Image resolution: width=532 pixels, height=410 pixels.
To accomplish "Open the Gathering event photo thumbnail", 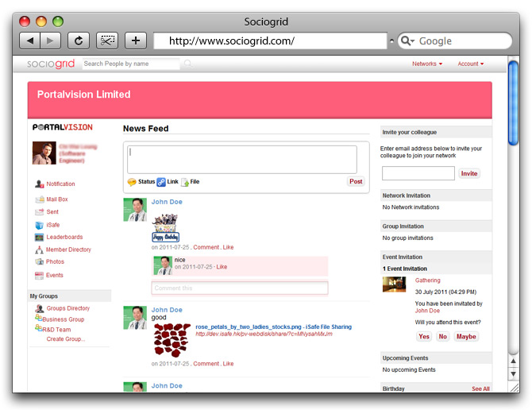I will (x=394, y=284).
